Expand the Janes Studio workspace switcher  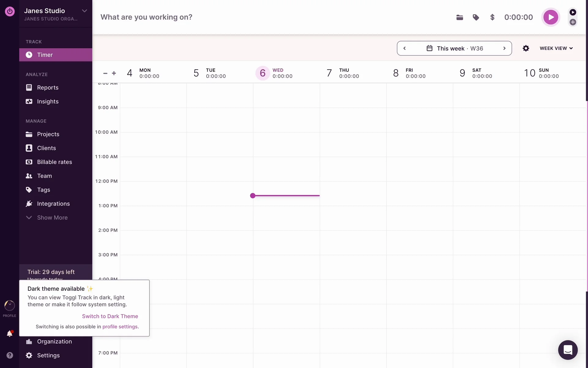[x=84, y=11]
